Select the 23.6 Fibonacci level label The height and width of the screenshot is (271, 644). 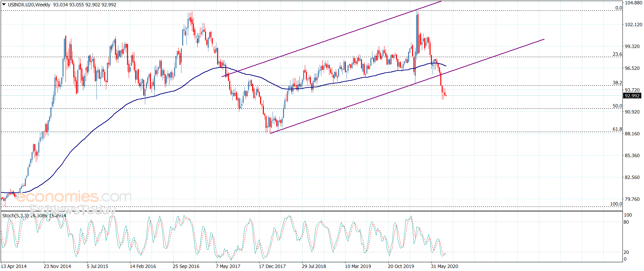[x=617, y=54]
